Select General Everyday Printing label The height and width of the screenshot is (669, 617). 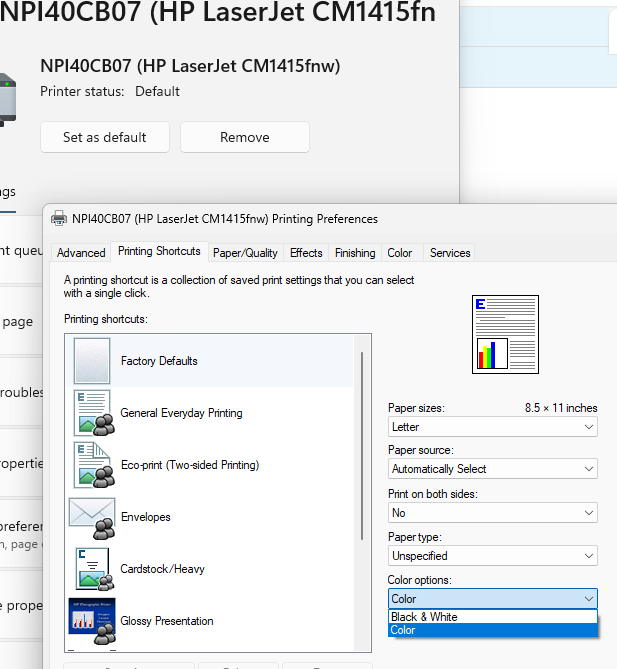coord(181,413)
